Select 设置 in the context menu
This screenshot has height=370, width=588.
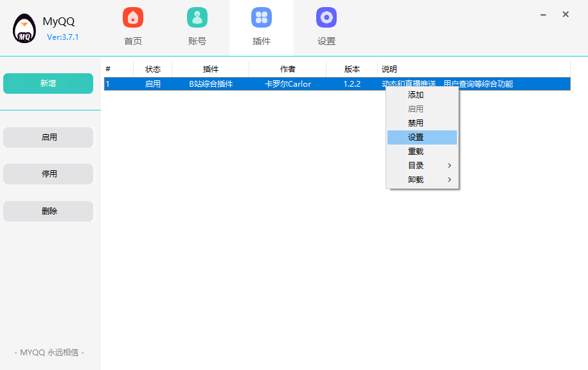[416, 137]
